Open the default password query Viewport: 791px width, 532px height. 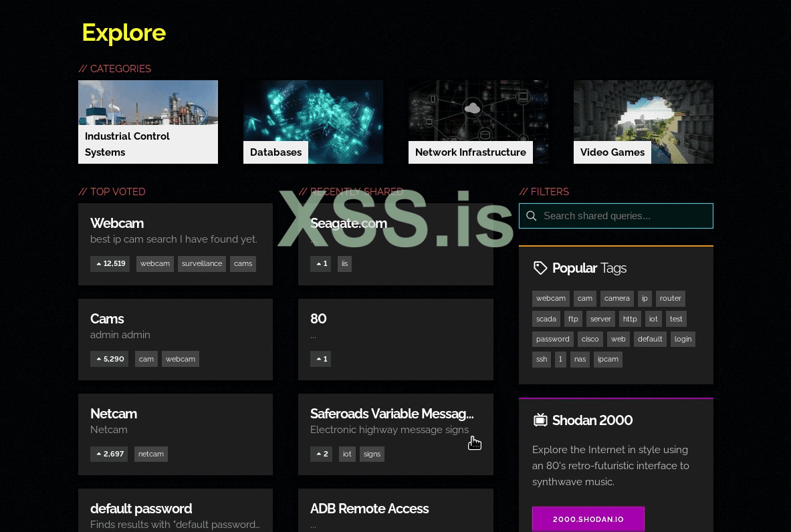[x=141, y=509]
